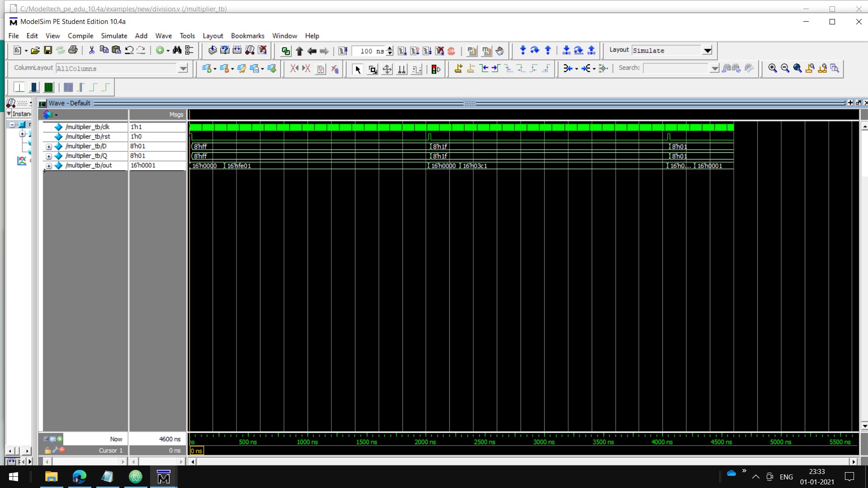868x488 pixels.
Task: Click the Break simulation hand icon
Action: pos(500,51)
